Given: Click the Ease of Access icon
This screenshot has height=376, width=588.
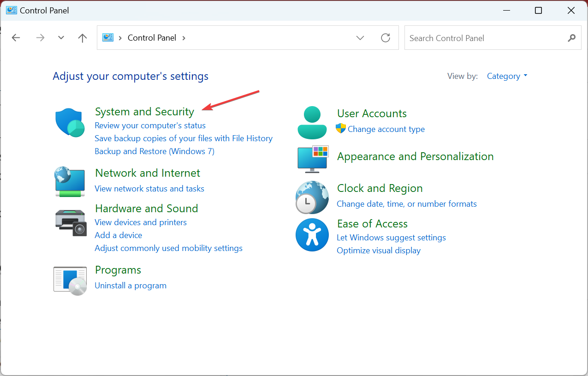Looking at the screenshot, I should 312,235.
